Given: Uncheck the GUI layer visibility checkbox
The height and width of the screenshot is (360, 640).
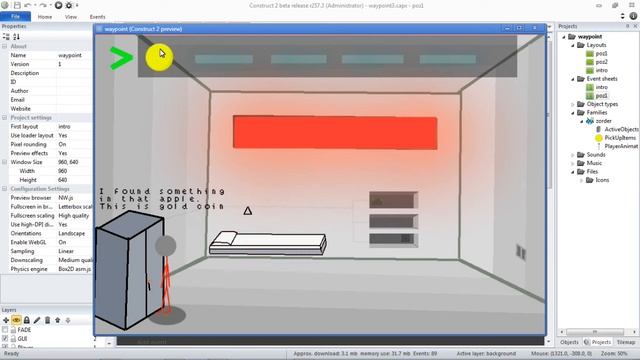Looking at the screenshot, I should point(5,339).
